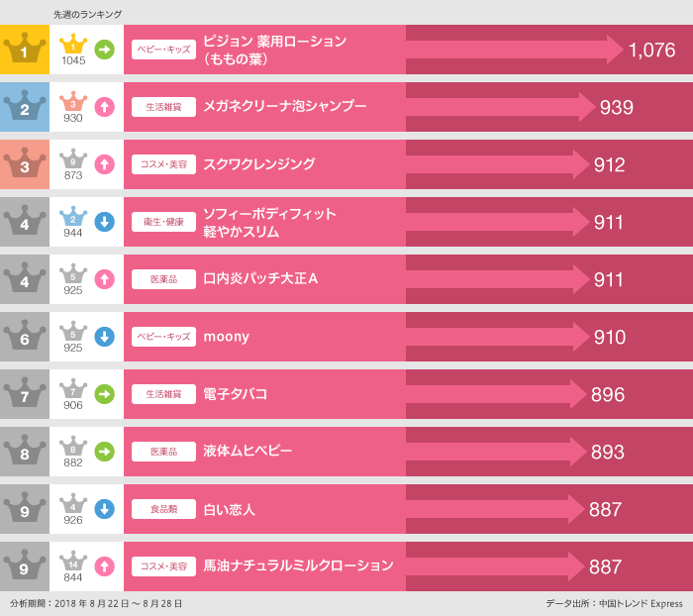The width and height of the screenshot is (693, 616).
Task: Click the gray rank 6 crown icon
Action: (24, 336)
